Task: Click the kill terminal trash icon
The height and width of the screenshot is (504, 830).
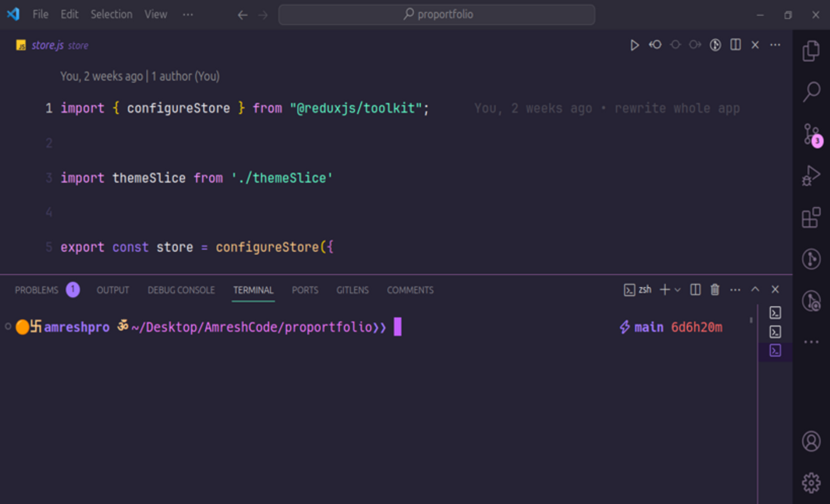Action: click(x=714, y=289)
